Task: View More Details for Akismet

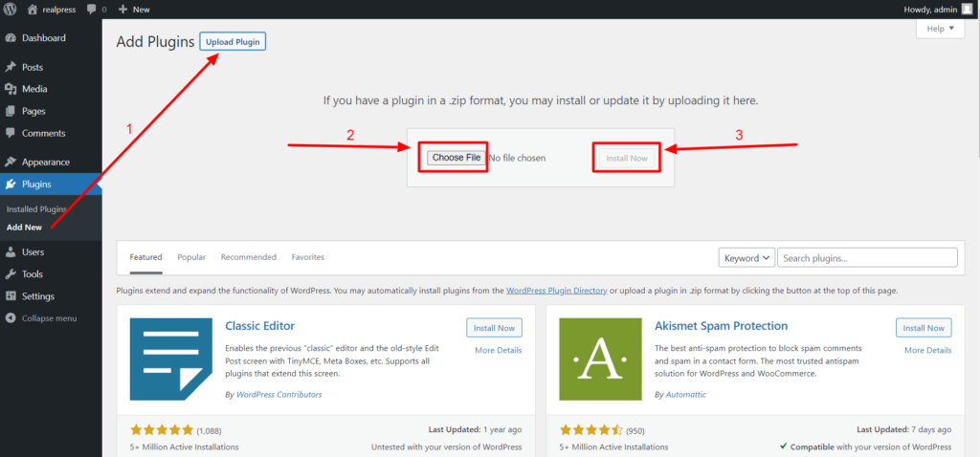Action: (x=927, y=350)
